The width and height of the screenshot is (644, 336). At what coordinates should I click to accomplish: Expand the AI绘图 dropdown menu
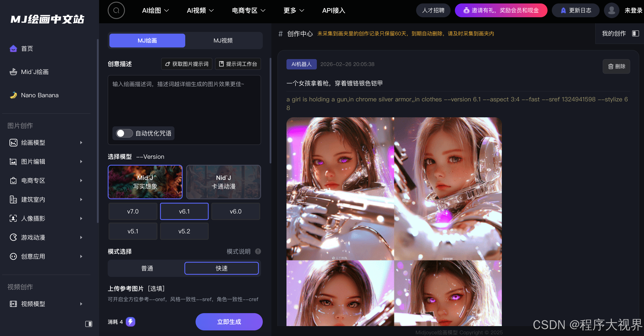(155, 11)
